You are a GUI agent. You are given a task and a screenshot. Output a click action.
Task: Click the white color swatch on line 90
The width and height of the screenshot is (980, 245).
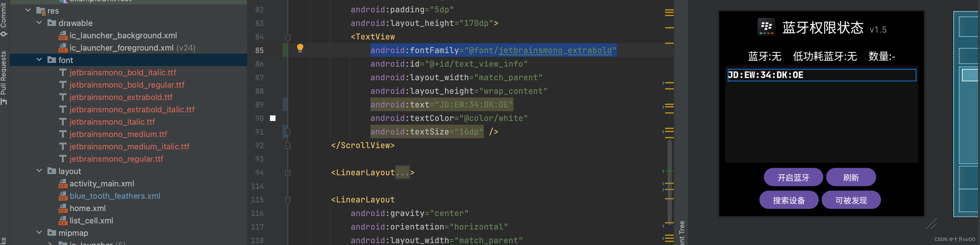[x=272, y=118]
